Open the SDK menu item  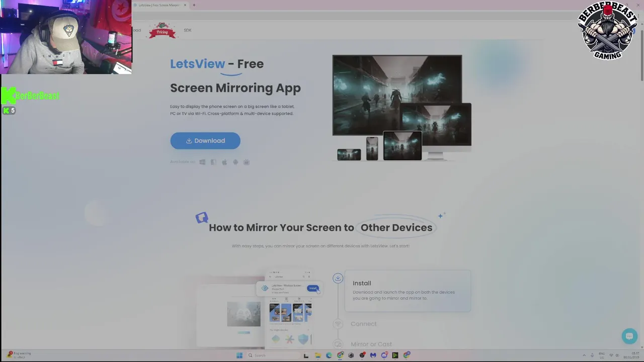188,30
